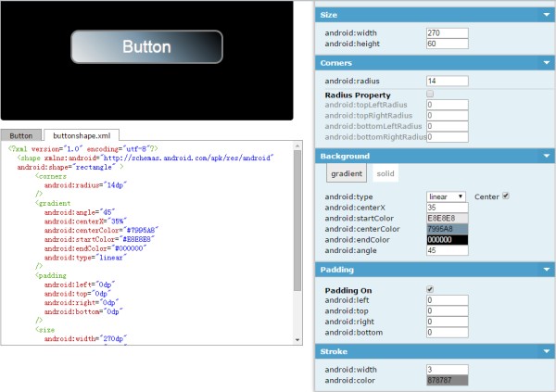Screen dimensions: 556x392
Task: Pick the centerColor 7995A8 swatch
Action: point(448,229)
